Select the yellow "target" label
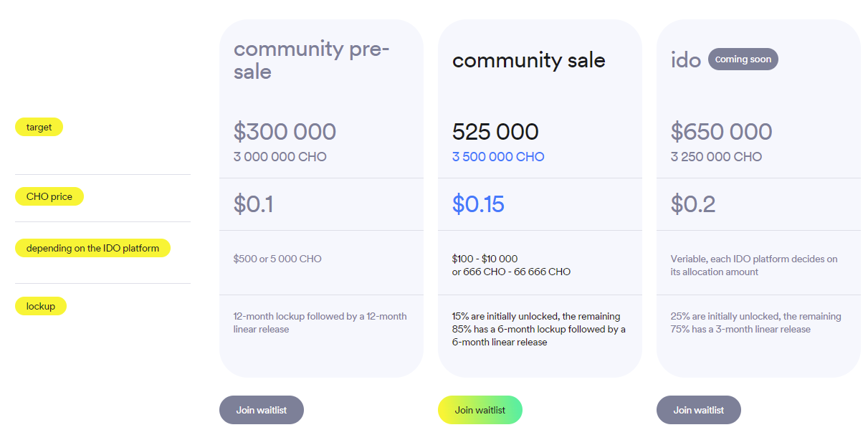The width and height of the screenshot is (868, 440). (39, 127)
